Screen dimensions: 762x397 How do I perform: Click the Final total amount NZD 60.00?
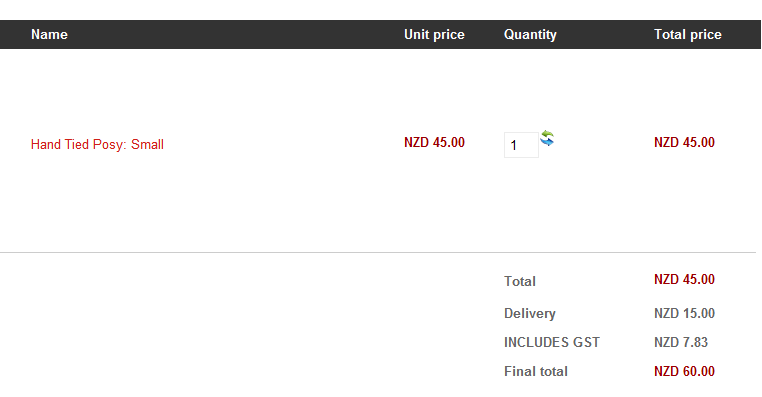coord(684,372)
